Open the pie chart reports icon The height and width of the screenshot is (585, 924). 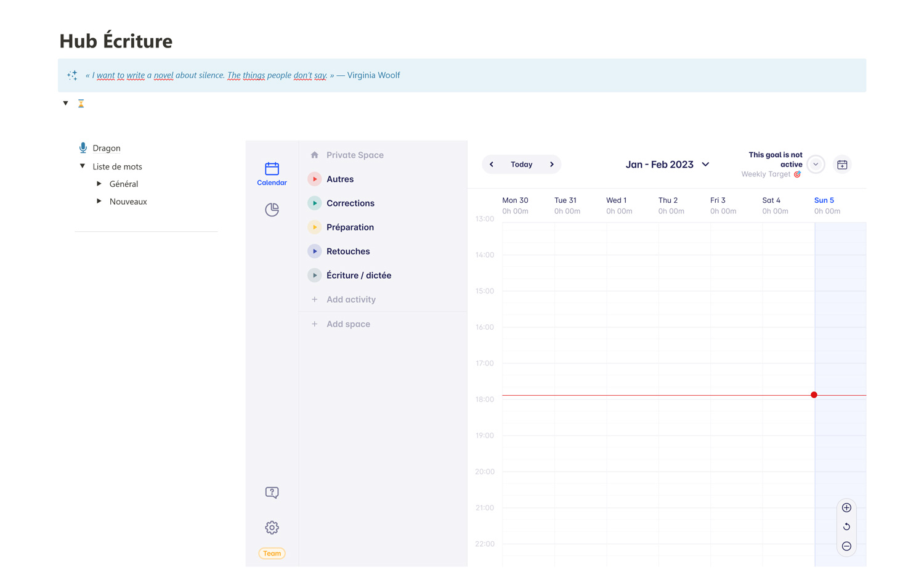point(272,210)
